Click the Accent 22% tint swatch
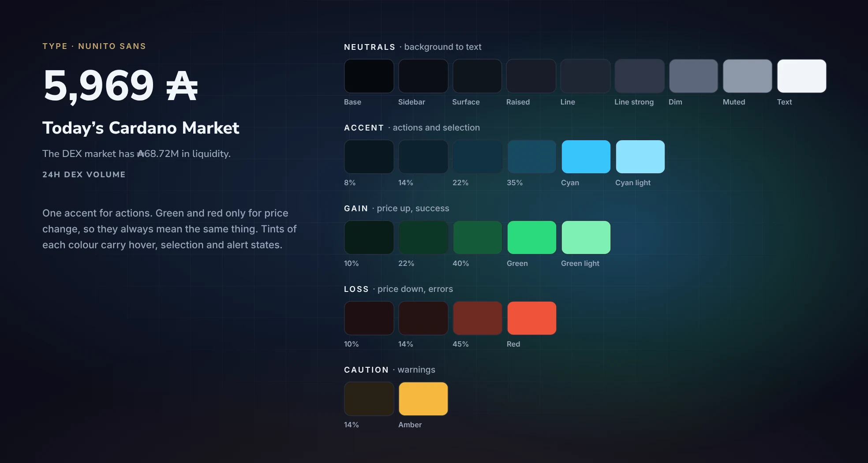Viewport: 868px width, 463px height. pos(477,157)
